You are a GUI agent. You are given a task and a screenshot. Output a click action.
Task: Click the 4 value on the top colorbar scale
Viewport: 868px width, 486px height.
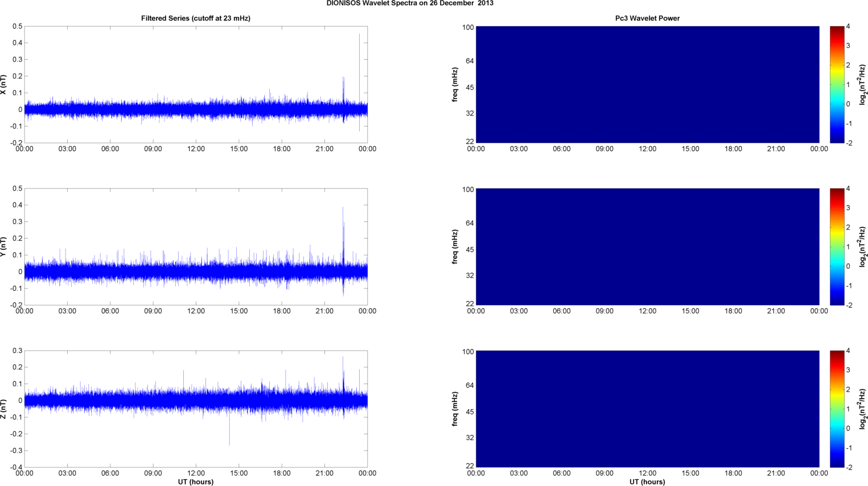click(x=848, y=26)
